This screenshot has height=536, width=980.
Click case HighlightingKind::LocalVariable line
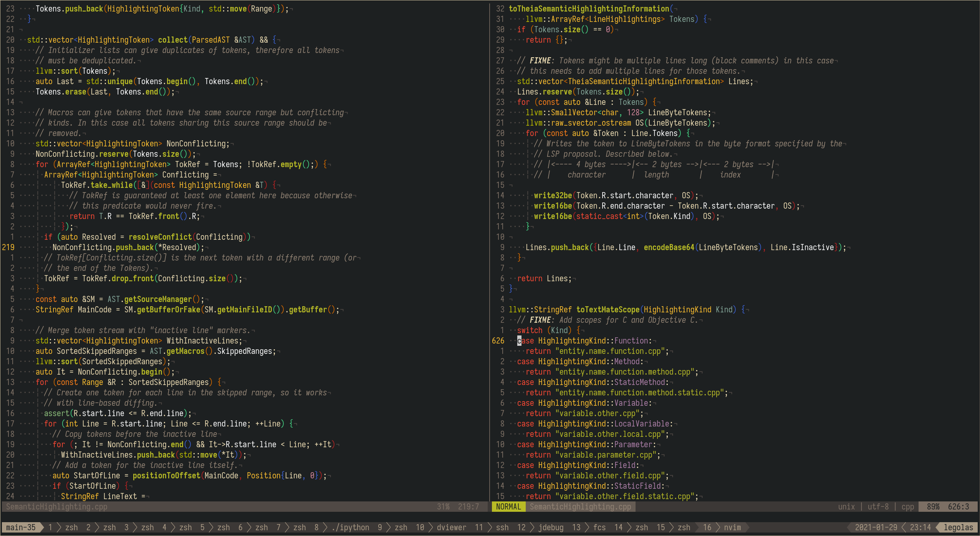pyautogui.click(x=595, y=423)
